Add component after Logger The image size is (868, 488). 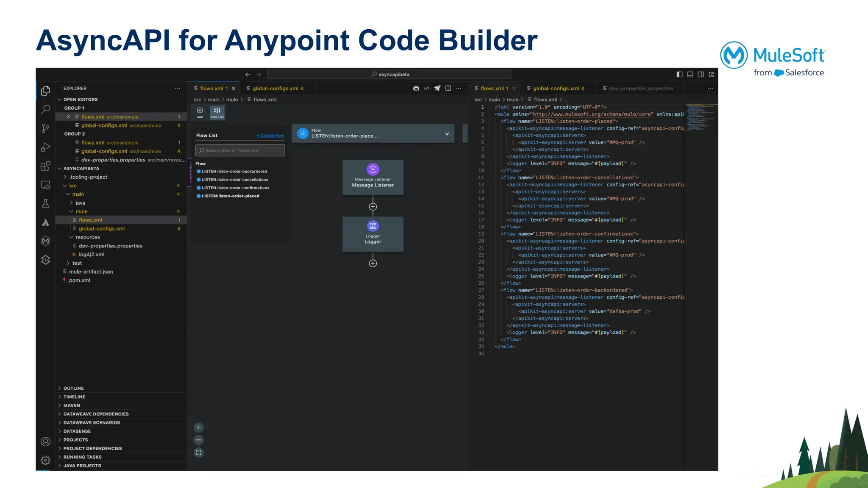pyautogui.click(x=373, y=263)
